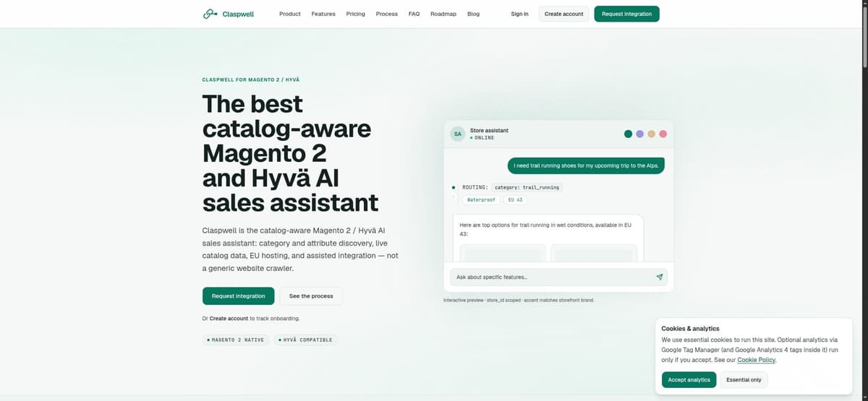Click the Store assistant title text
Image resolution: width=868 pixels, height=401 pixels.
[x=489, y=130]
